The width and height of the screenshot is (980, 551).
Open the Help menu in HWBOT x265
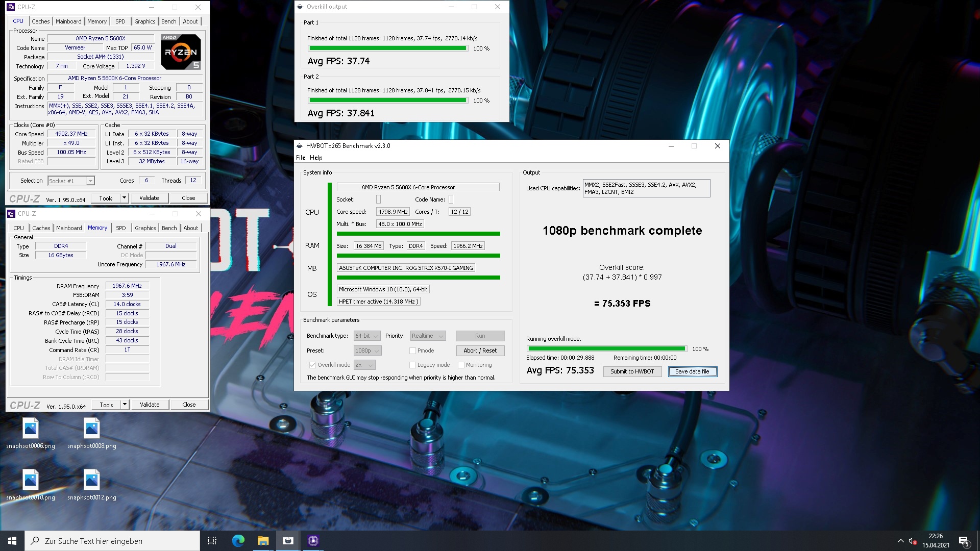pyautogui.click(x=316, y=158)
